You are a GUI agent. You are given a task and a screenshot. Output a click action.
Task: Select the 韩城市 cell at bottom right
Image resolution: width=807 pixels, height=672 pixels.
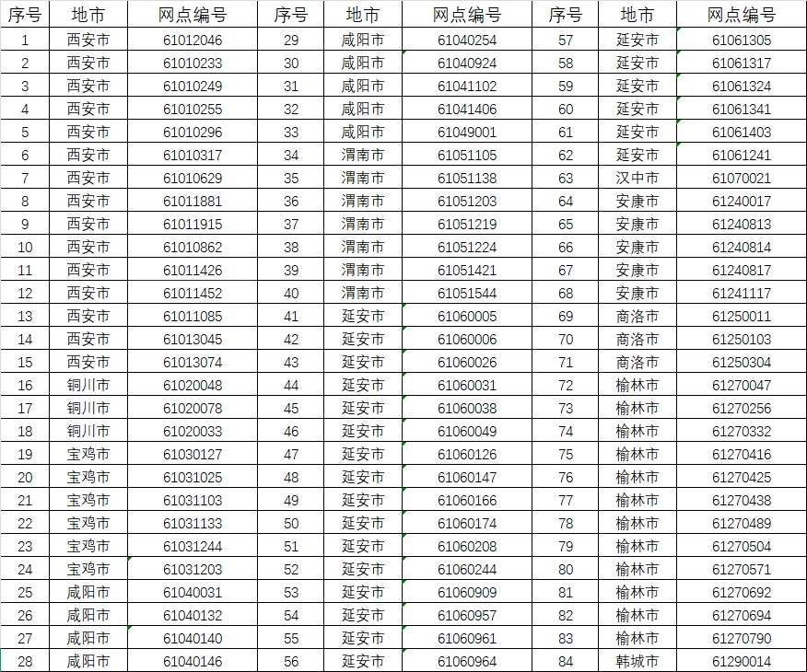click(636, 661)
